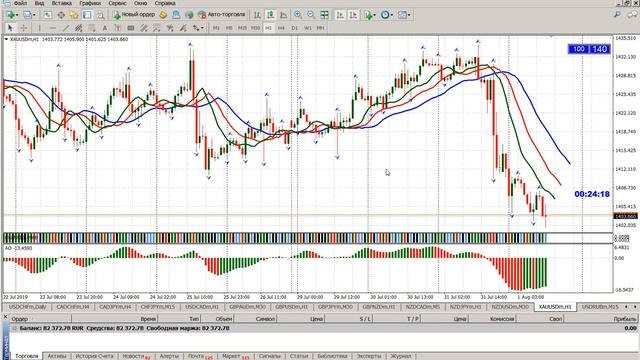Open the Файл menu
Image resolution: width=640 pixels, height=360 pixels.
20,3
